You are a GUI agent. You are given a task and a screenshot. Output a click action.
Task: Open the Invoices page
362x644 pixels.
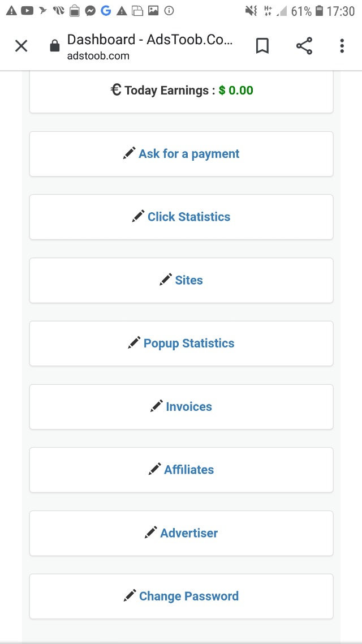coord(189,407)
